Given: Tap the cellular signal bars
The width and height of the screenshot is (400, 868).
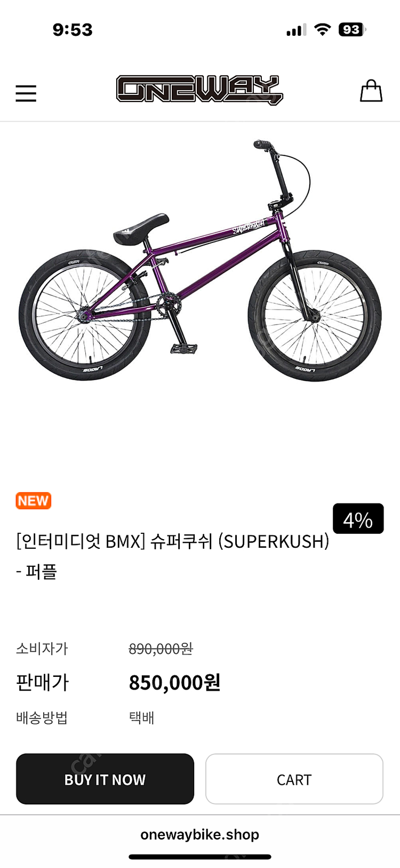Looking at the screenshot, I should pos(296,30).
